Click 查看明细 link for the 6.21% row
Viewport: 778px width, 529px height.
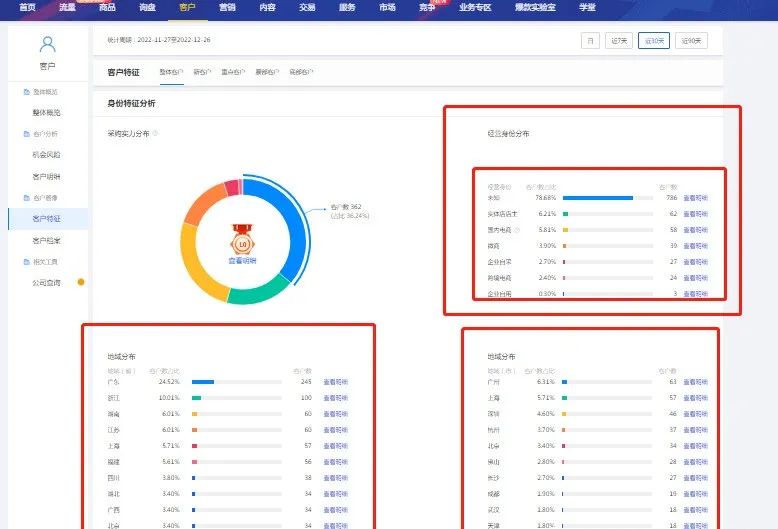point(696,214)
